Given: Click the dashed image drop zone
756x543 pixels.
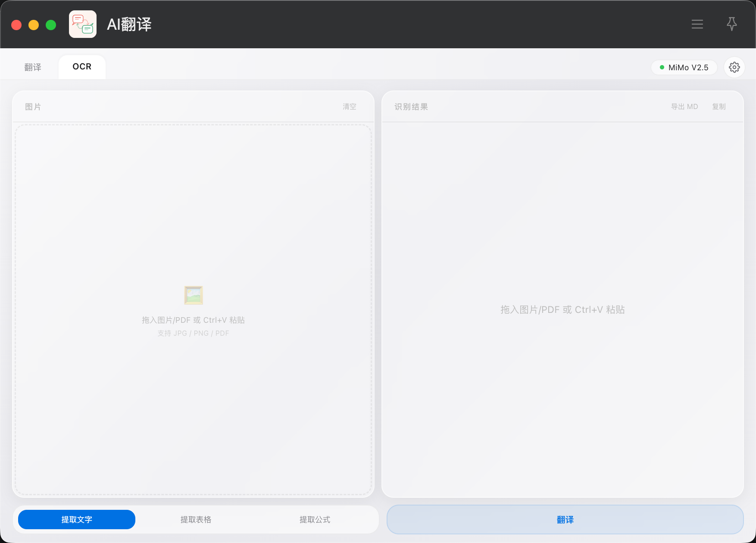Looking at the screenshot, I should click(193, 310).
